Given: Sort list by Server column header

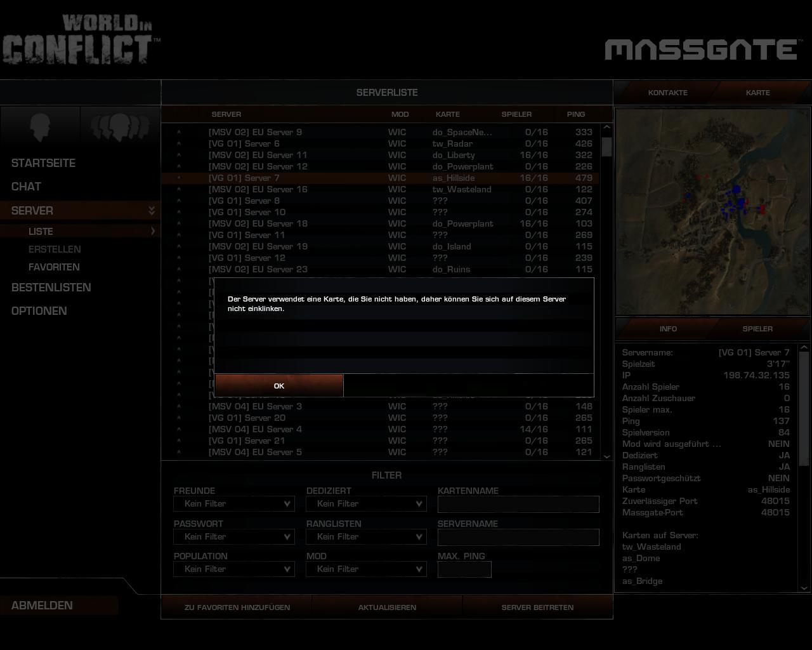Looking at the screenshot, I should [226, 114].
